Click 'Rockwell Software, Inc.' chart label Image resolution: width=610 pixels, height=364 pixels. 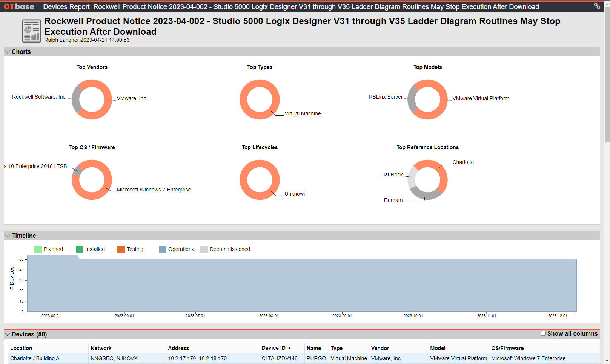[39, 97]
